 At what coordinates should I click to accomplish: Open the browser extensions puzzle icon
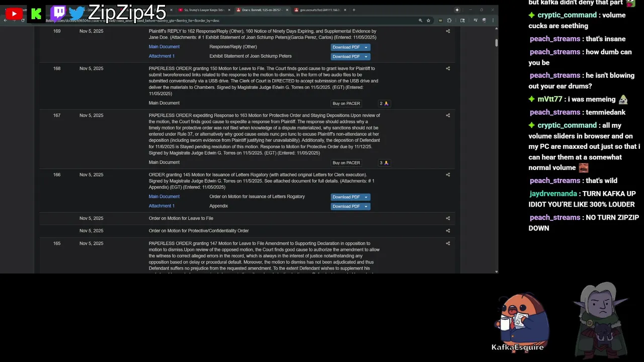pyautogui.click(x=449, y=20)
